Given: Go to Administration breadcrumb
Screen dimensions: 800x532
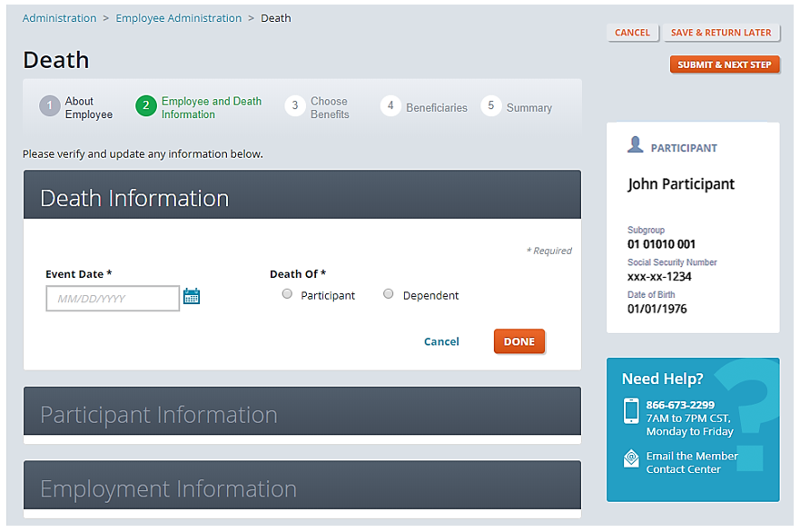Looking at the screenshot, I should click(59, 18).
